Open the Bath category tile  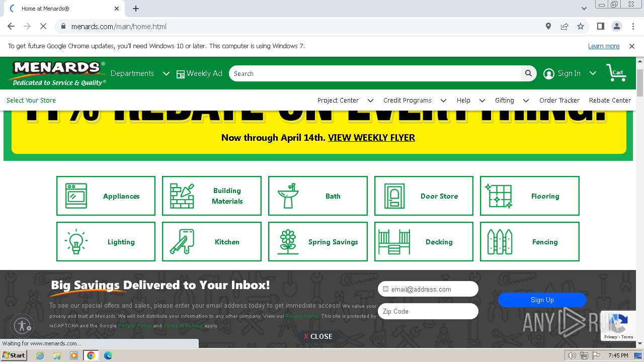(x=318, y=196)
